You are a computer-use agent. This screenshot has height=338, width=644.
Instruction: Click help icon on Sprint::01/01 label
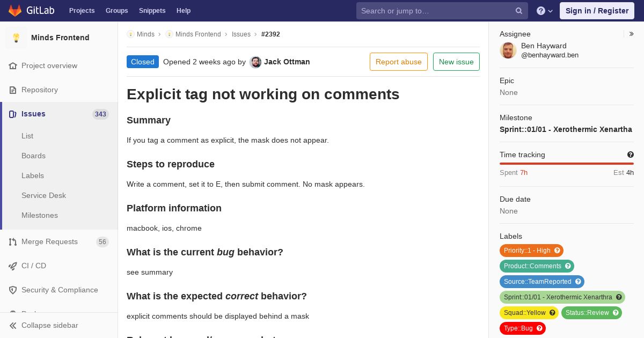[619, 297]
